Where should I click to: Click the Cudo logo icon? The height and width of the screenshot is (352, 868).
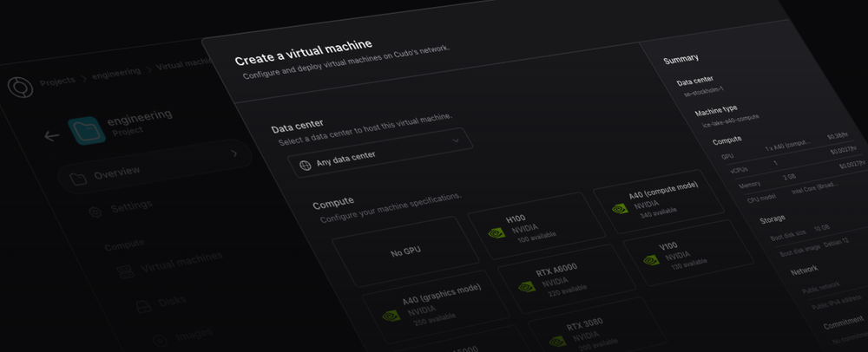18,86
